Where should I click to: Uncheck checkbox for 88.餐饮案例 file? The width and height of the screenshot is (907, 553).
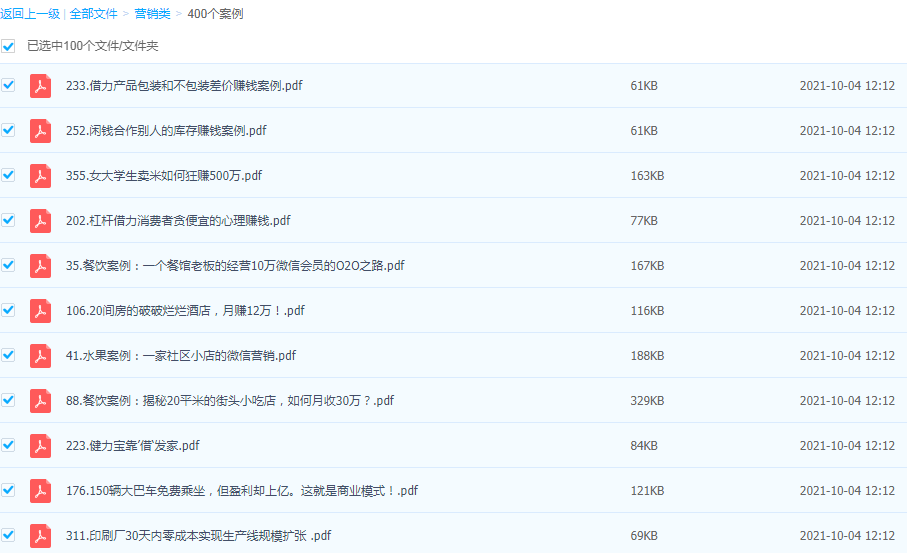pyautogui.click(x=9, y=400)
